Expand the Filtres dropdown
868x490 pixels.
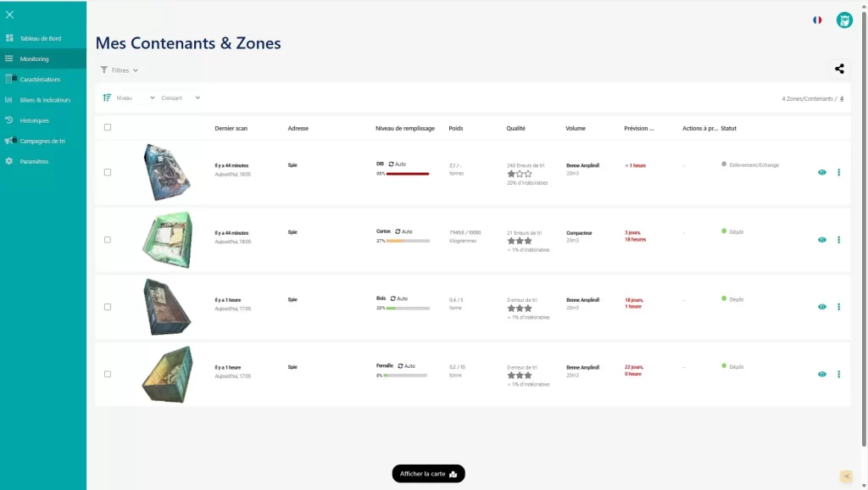pyautogui.click(x=120, y=70)
